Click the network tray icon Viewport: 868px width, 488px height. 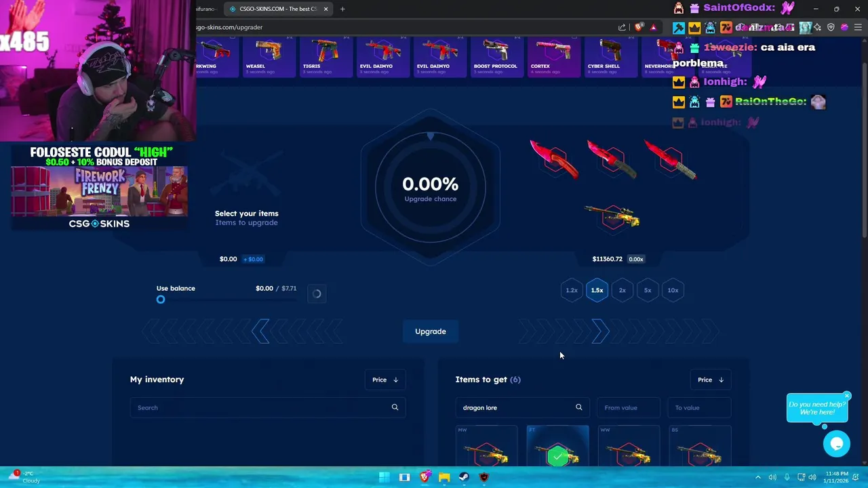click(x=801, y=477)
